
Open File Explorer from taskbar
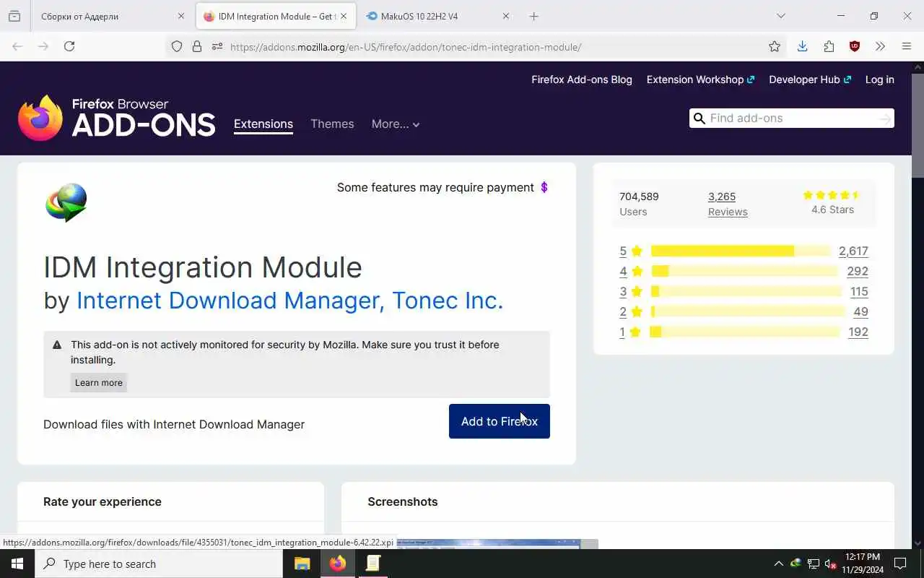point(302,564)
